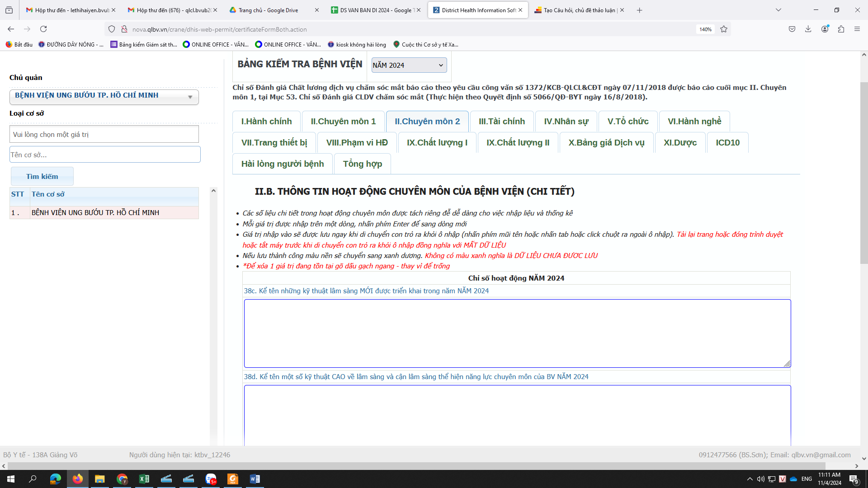Open Firefox downloads icon
Screen dimensions: 868x488
[808, 29]
